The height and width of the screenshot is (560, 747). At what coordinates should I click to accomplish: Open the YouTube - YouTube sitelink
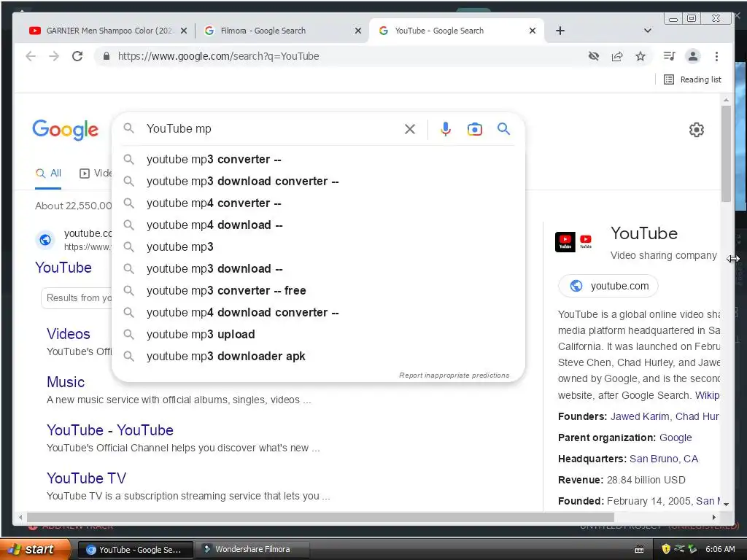110,430
